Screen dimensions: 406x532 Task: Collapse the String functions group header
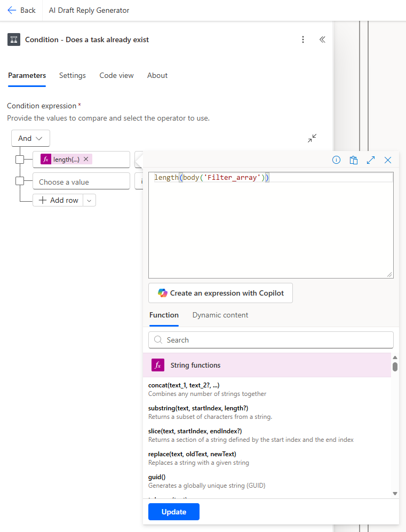click(267, 365)
